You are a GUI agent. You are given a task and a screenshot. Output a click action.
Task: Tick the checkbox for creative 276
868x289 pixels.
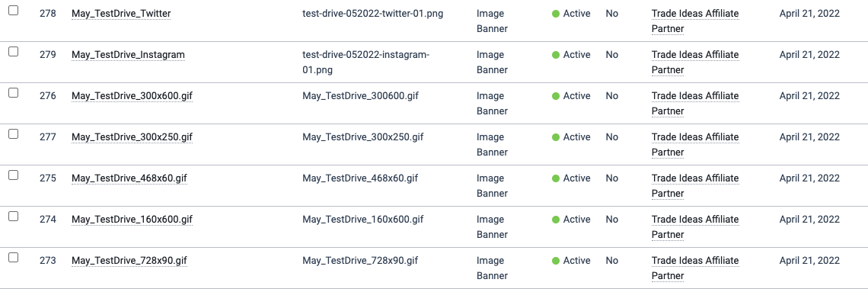point(13,92)
